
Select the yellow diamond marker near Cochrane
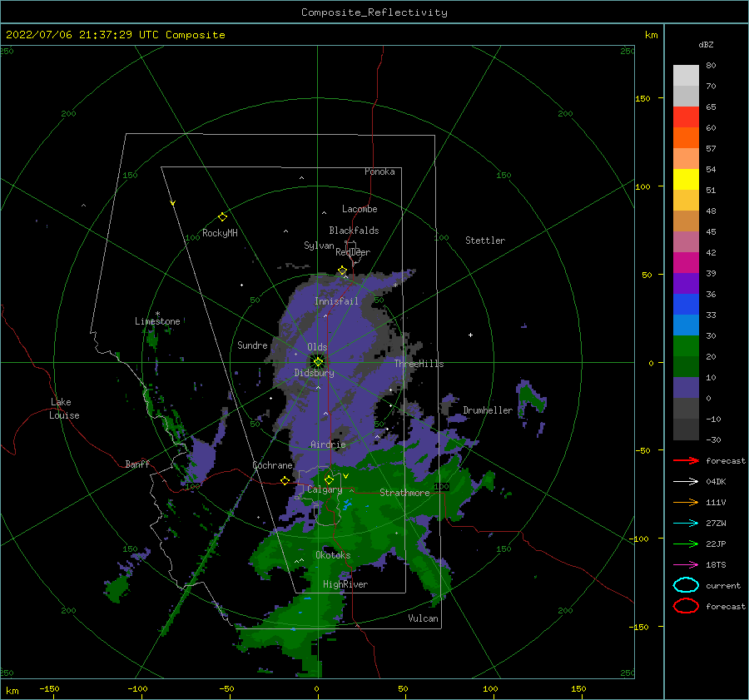pos(285,480)
